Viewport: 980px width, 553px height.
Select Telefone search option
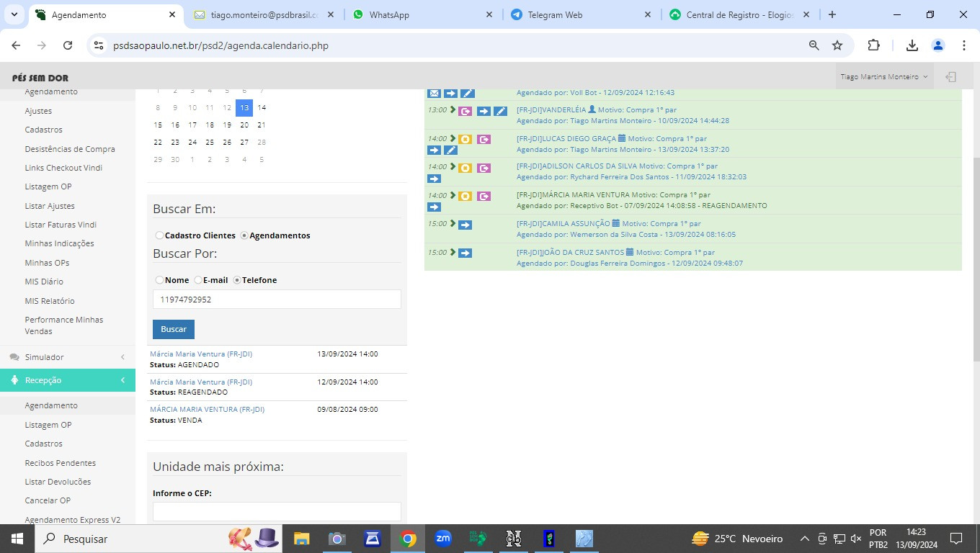tap(237, 280)
